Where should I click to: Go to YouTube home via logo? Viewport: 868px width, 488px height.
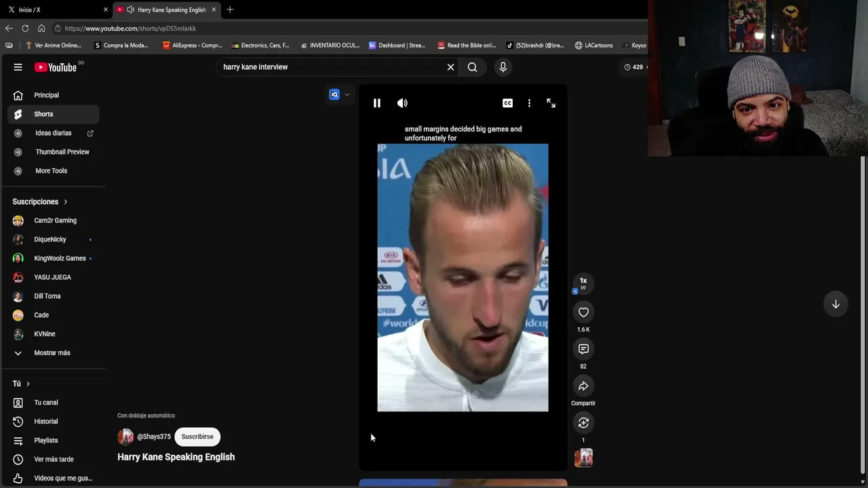(x=56, y=67)
